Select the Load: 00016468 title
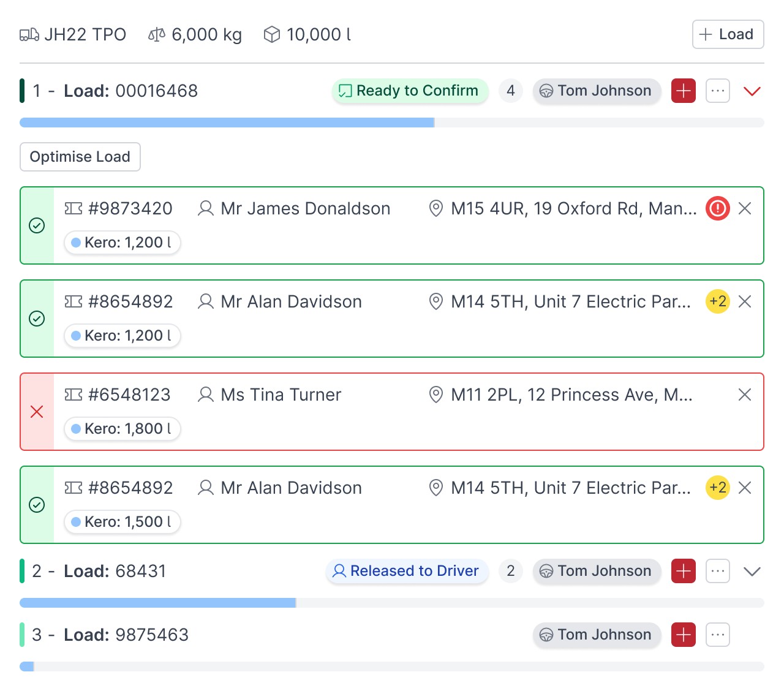The image size is (784, 691). coord(131,91)
